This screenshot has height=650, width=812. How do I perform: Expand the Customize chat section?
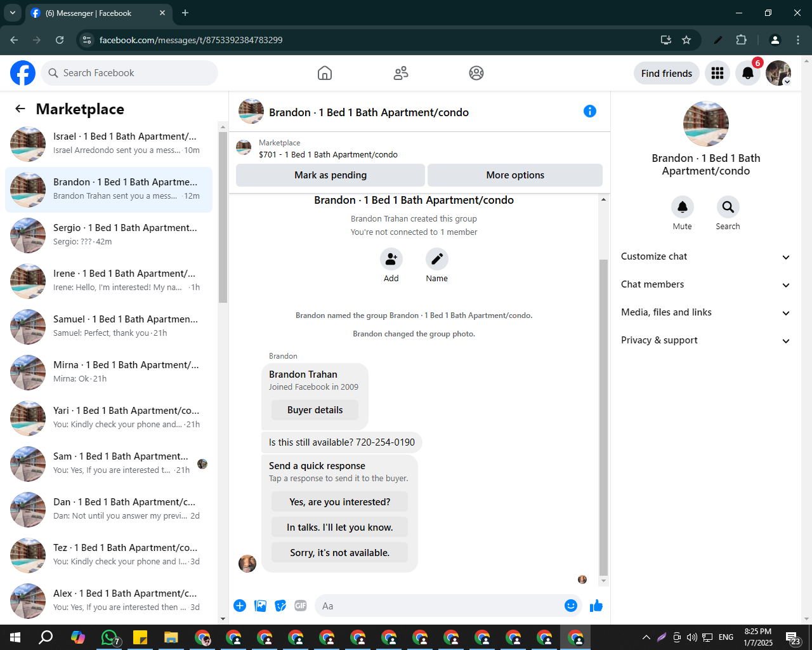[x=706, y=256]
